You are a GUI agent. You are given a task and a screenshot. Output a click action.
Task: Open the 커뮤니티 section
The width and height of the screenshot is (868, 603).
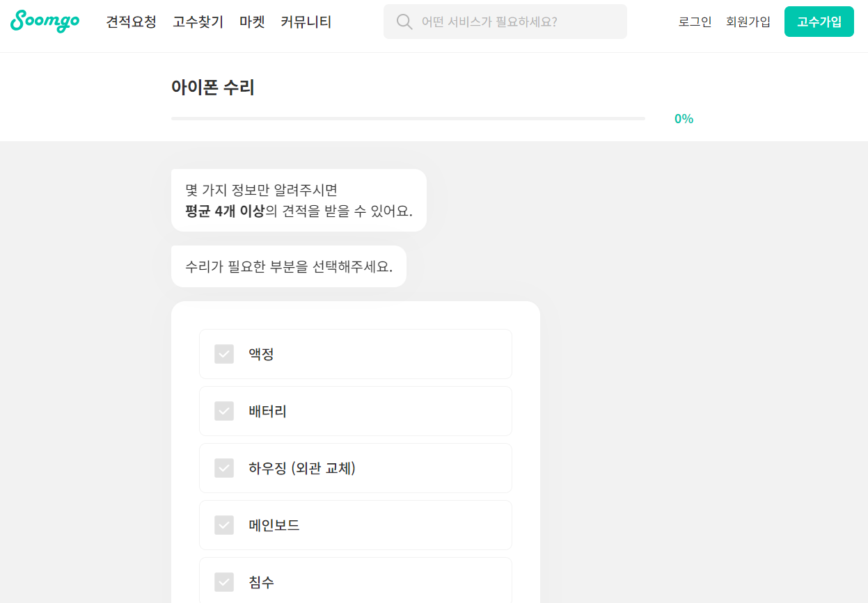(305, 22)
